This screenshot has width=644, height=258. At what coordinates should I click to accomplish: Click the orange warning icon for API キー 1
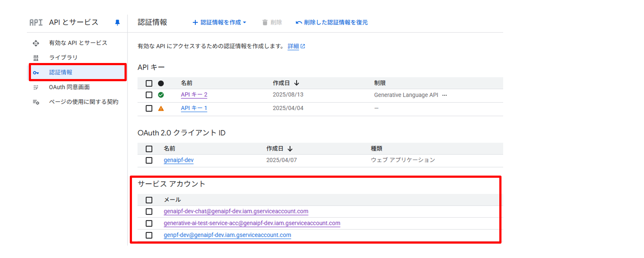(161, 109)
